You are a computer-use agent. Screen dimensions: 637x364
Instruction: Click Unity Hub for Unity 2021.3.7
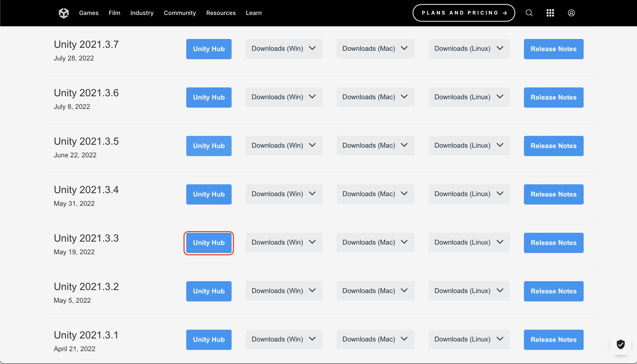click(209, 49)
